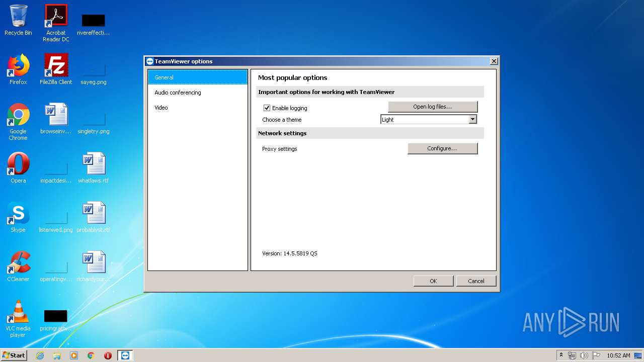Open the VLC media player shortcut
The height and width of the screenshot is (362, 644).
pos(18,319)
